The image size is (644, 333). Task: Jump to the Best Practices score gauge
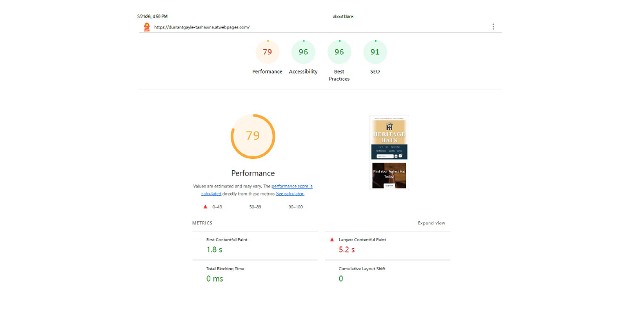coord(339,52)
